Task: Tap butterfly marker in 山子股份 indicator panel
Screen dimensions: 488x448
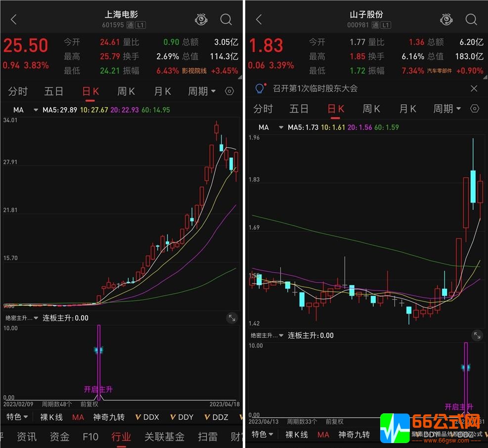Action: coord(466,368)
